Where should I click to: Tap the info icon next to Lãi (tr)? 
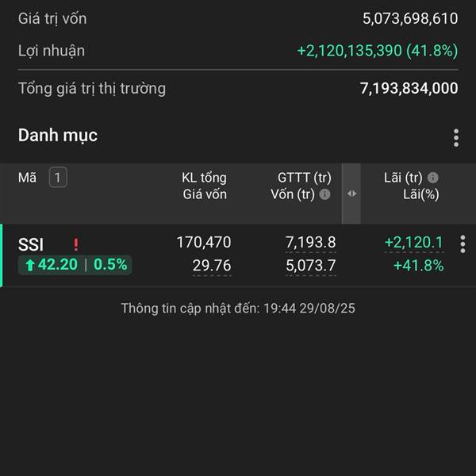coord(432,177)
